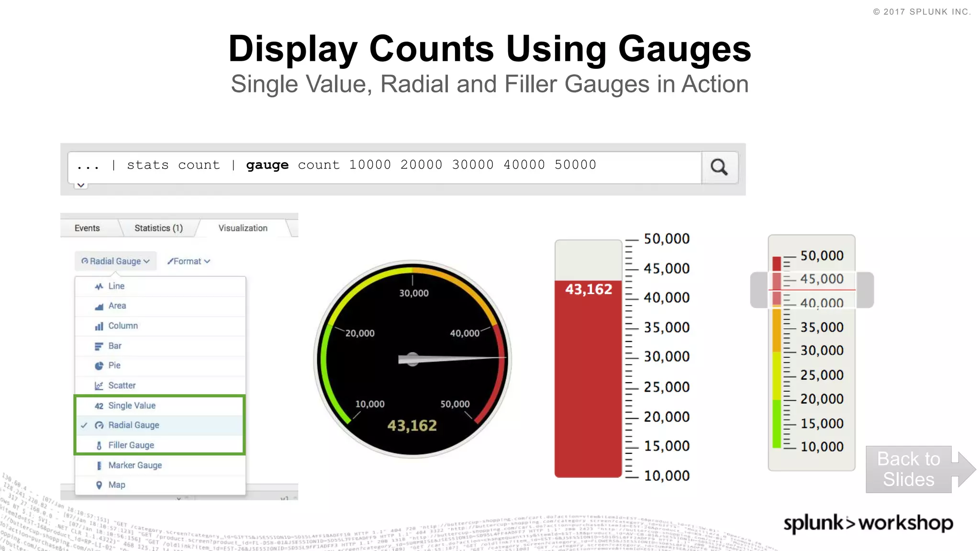Click the 43,162 label on filler gauge

coord(589,289)
